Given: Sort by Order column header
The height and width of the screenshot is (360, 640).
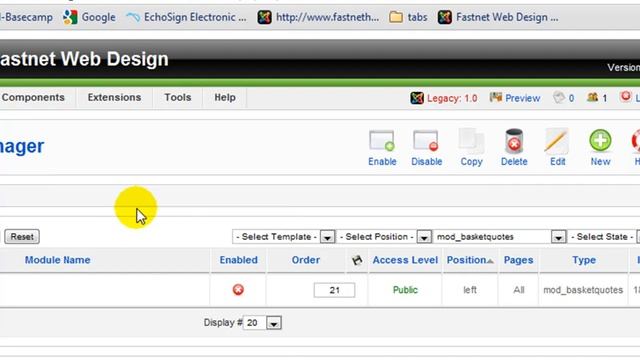Looking at the screenshot, I should click(x=305, y=260).
